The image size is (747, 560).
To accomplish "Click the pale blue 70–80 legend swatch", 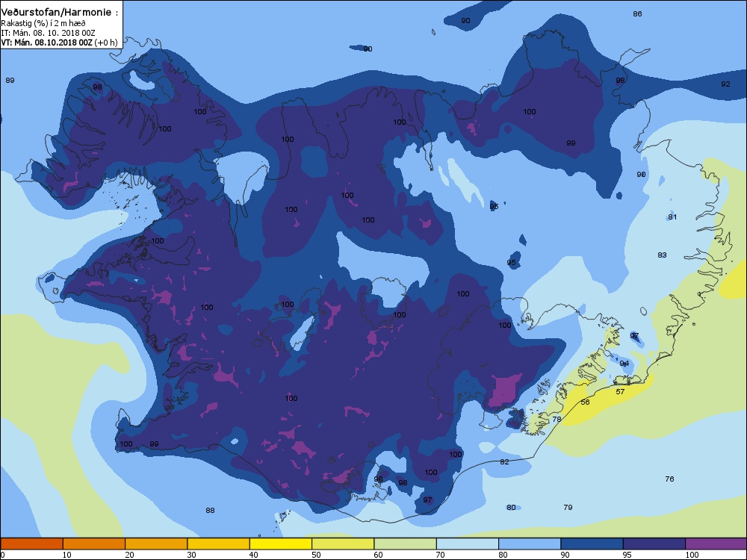I will pos(468,544).
